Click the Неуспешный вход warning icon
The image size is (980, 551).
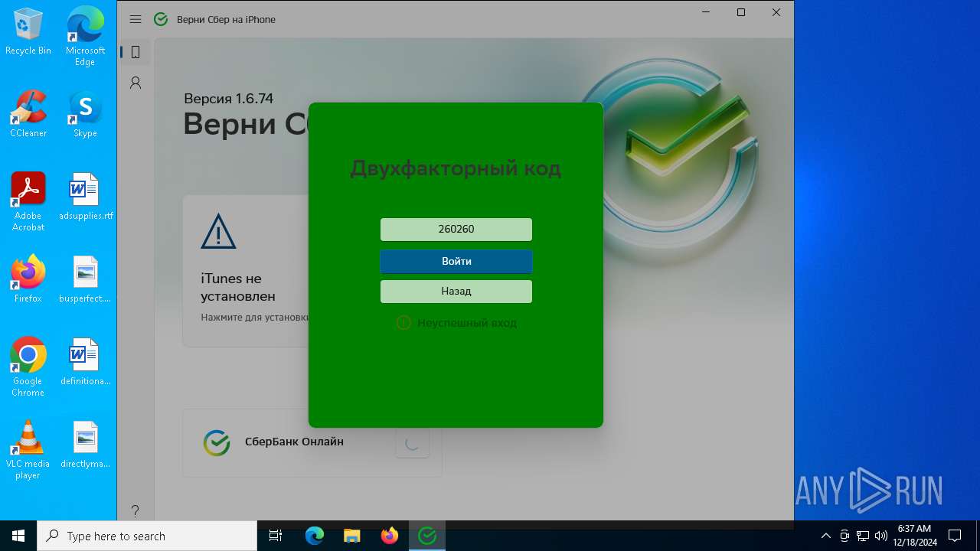[403, 323]
